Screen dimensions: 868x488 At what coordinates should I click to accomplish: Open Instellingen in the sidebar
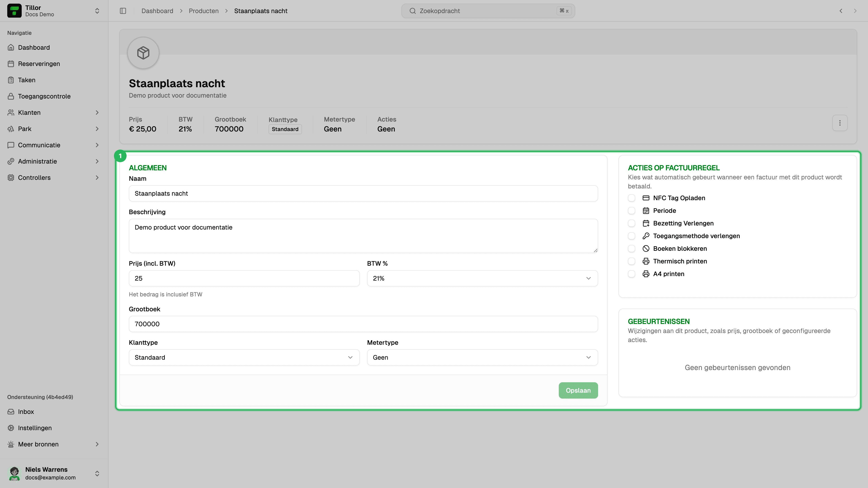click(x=54, y=428)
